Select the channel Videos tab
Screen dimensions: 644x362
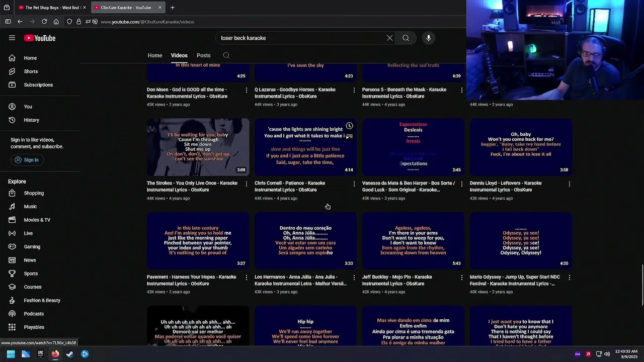coord(179,55)
